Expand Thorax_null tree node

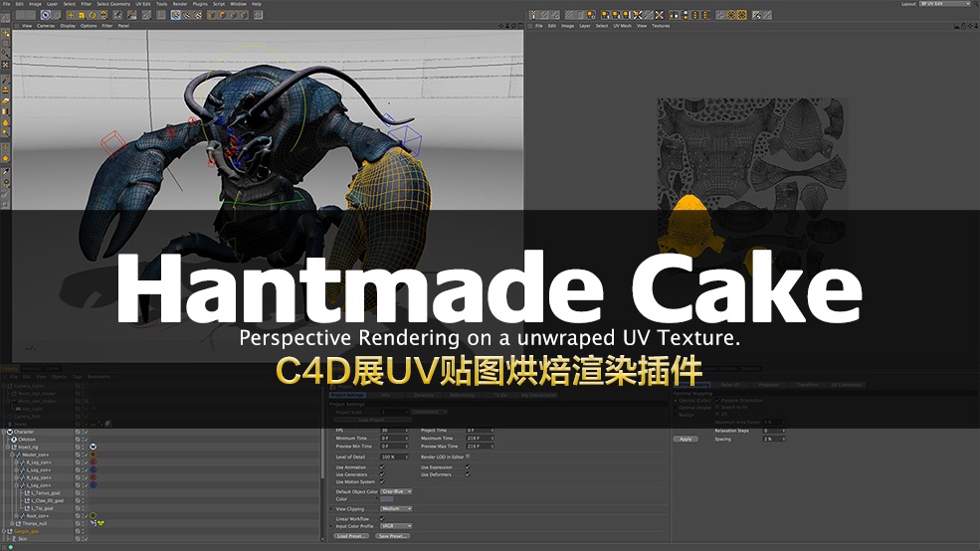tap(12, 523)
